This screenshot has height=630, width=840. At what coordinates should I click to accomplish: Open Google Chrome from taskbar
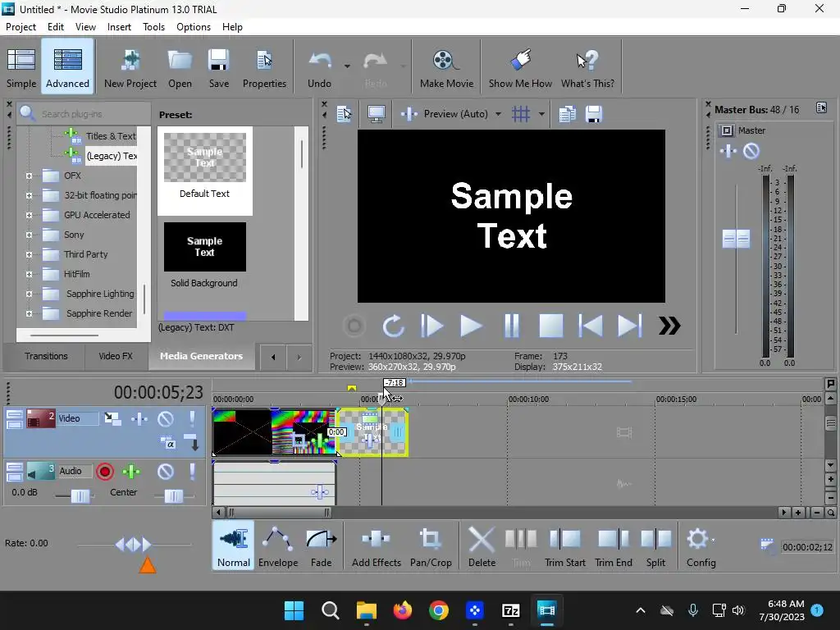438,610
